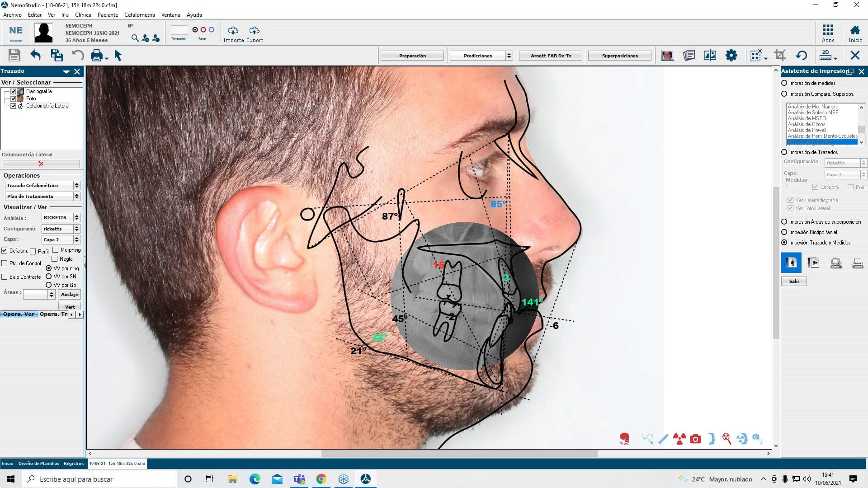
Task: Click the Superposiciones button
Action: [x=620, y=56]
